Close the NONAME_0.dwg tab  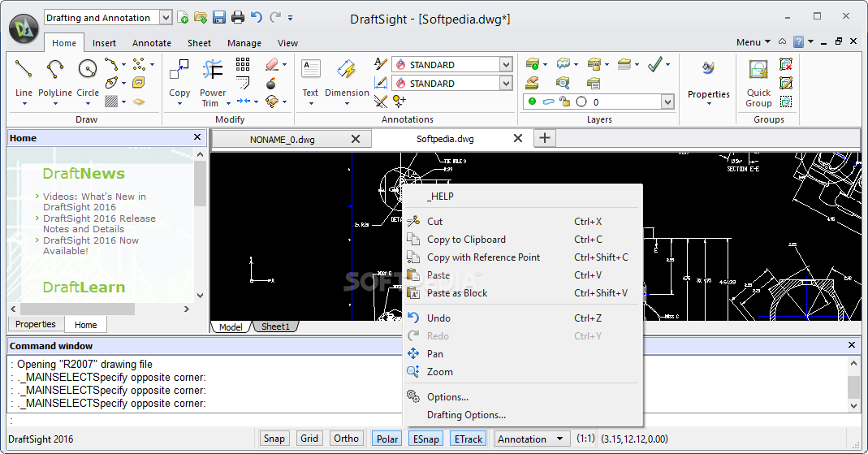pos(356,139)
